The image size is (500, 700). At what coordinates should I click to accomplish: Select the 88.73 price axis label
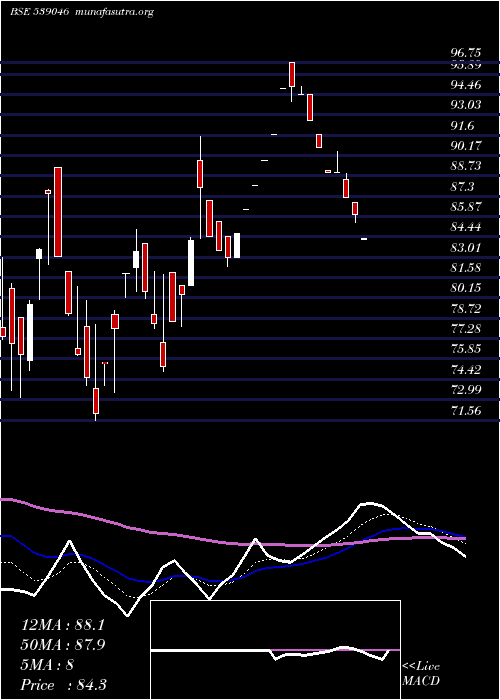[x=466, y=166]
